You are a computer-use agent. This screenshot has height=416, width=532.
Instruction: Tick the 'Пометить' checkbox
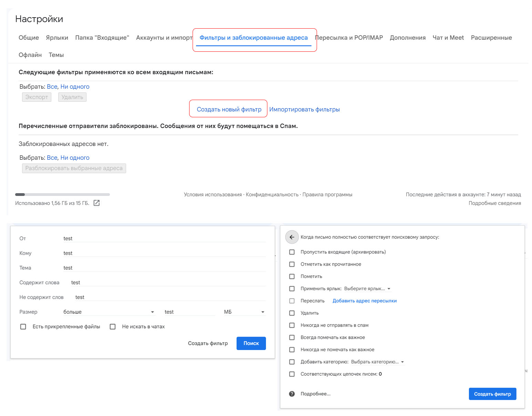click(292, 276)
